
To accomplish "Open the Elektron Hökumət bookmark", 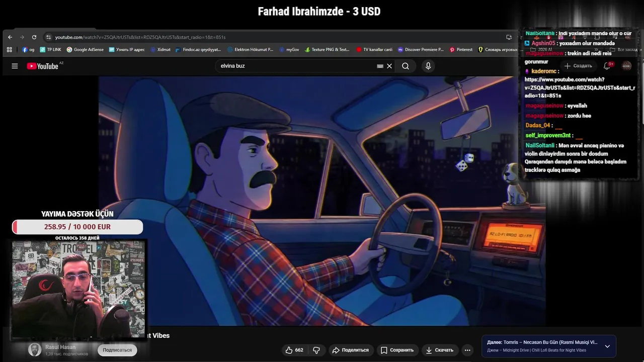I will pyautogui.click(x=251, y=50).
